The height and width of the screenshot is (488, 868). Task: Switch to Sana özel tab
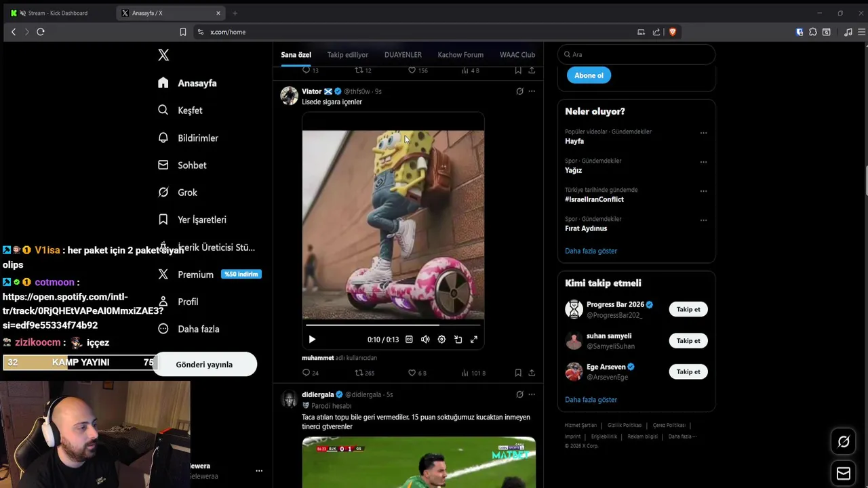296,55
